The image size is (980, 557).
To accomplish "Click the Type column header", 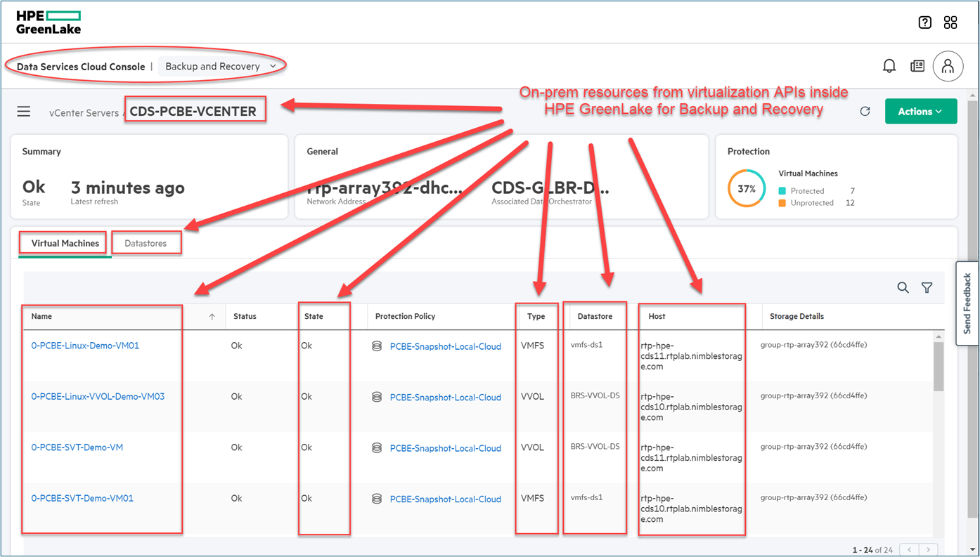I will pyautogui.click(x=536, y=317).
